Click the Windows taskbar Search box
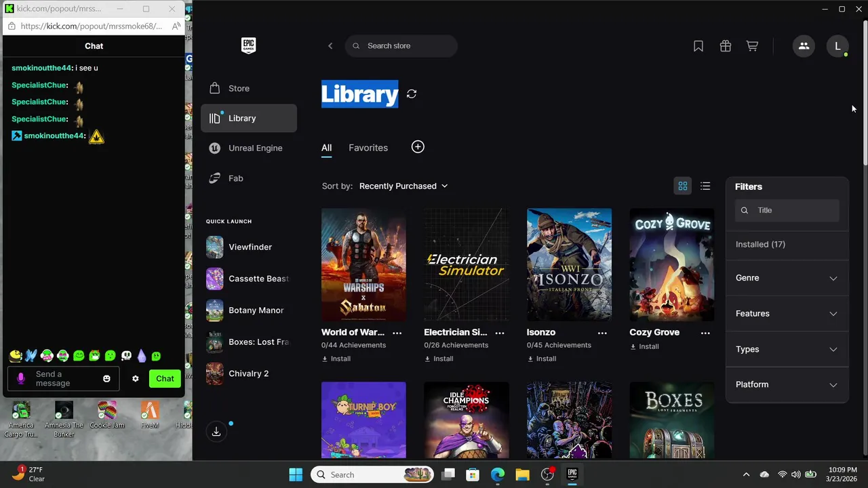Image resolution: width=868 pixels, height=488 pixels. (372, 474)
